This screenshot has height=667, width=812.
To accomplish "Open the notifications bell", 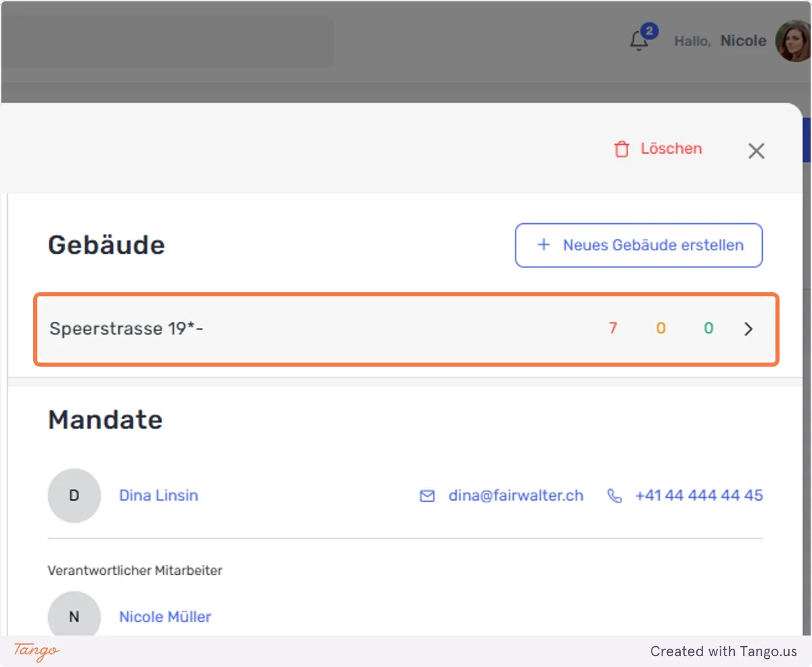I will [639, 41].
